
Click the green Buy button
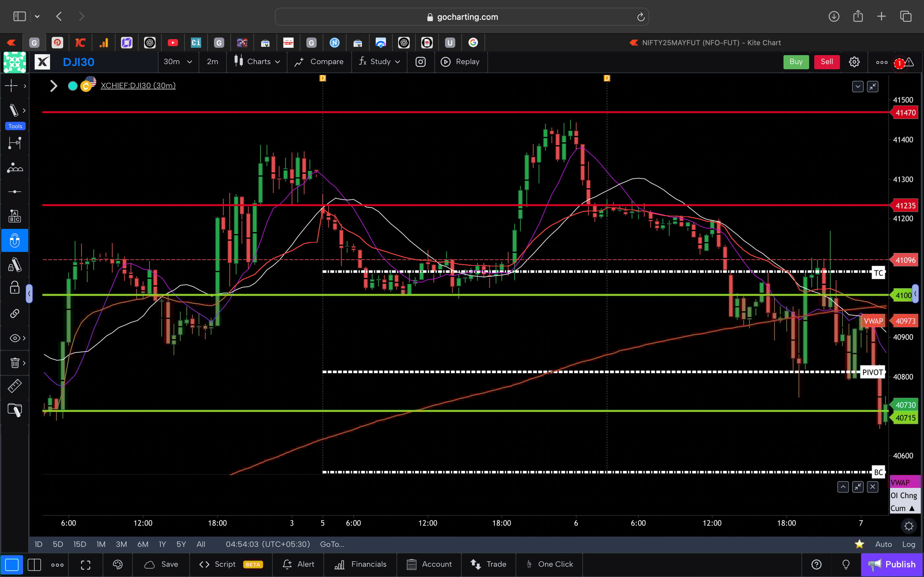pos(796,62)
